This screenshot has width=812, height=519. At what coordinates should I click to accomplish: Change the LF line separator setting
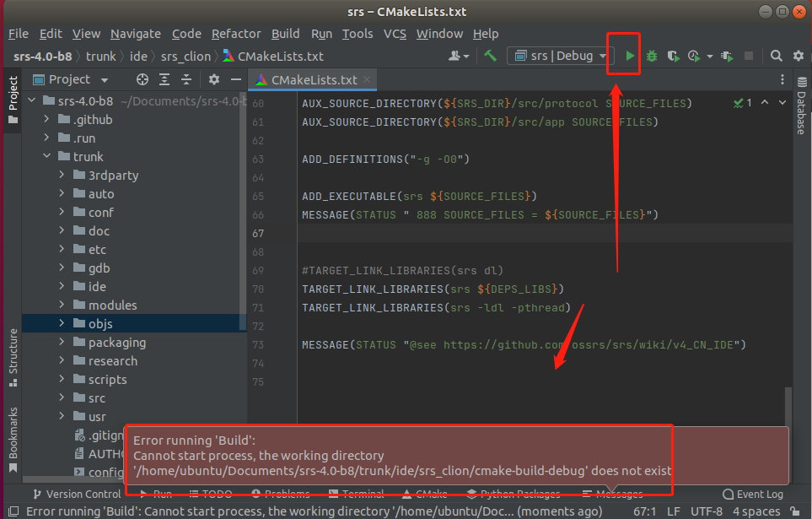(673, 511)
